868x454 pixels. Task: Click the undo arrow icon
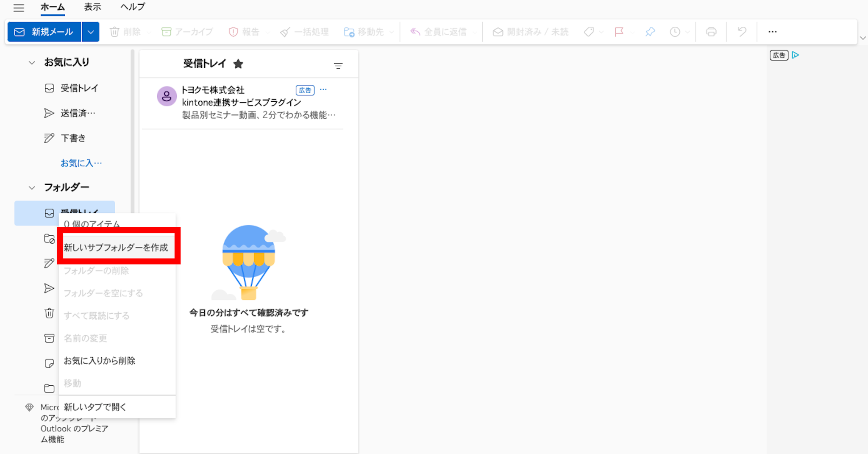[741, 32]
